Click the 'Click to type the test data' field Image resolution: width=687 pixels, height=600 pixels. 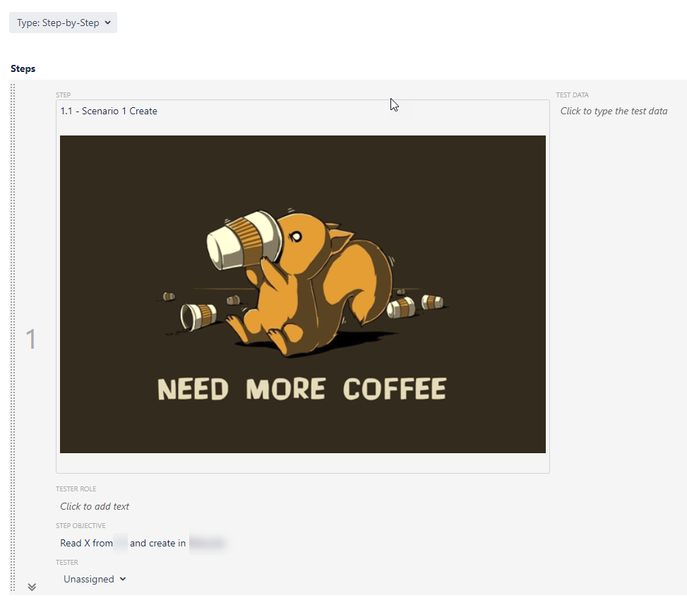click(613, 111)
